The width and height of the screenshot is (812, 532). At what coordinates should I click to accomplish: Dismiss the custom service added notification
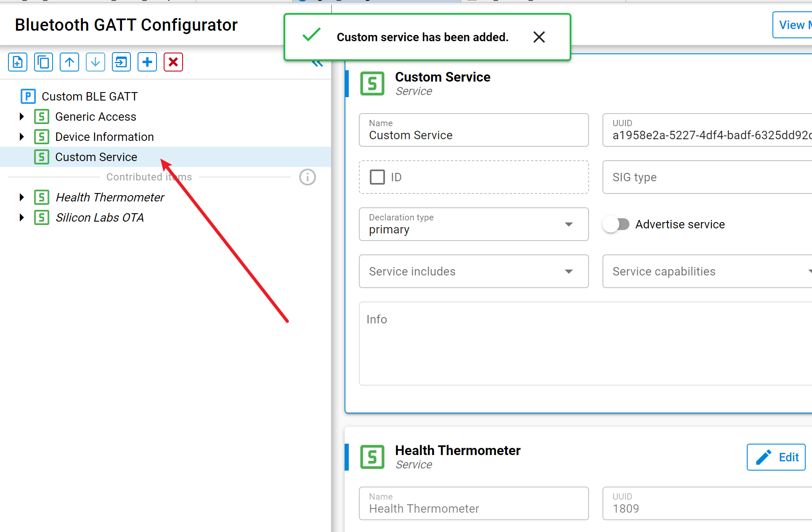pos(539,37)
